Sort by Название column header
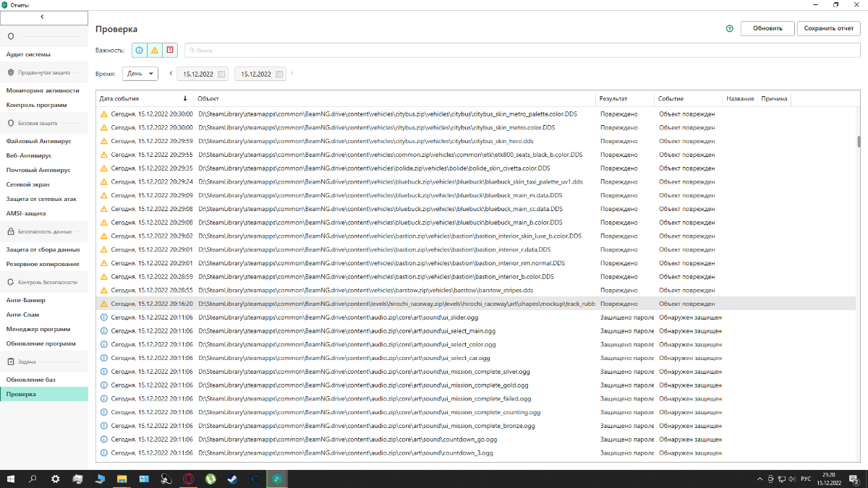Viewport: 868px width, 488px height. (x=740, y=98)
